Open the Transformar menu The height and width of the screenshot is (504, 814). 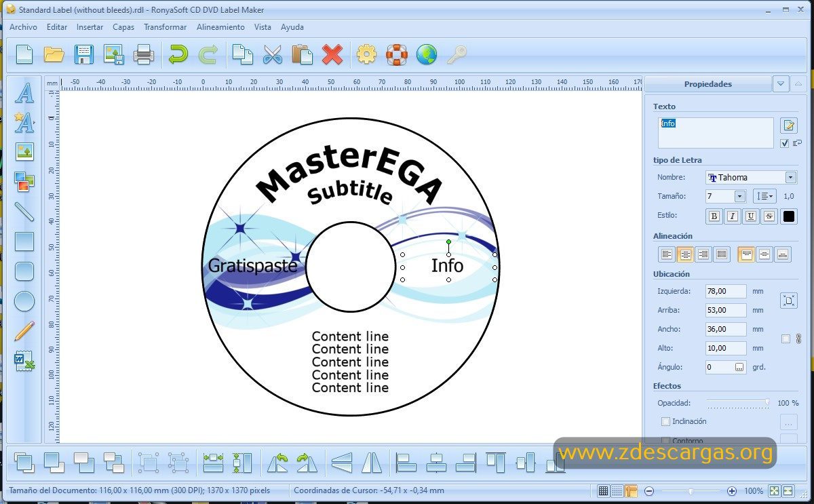click(165, 27)
